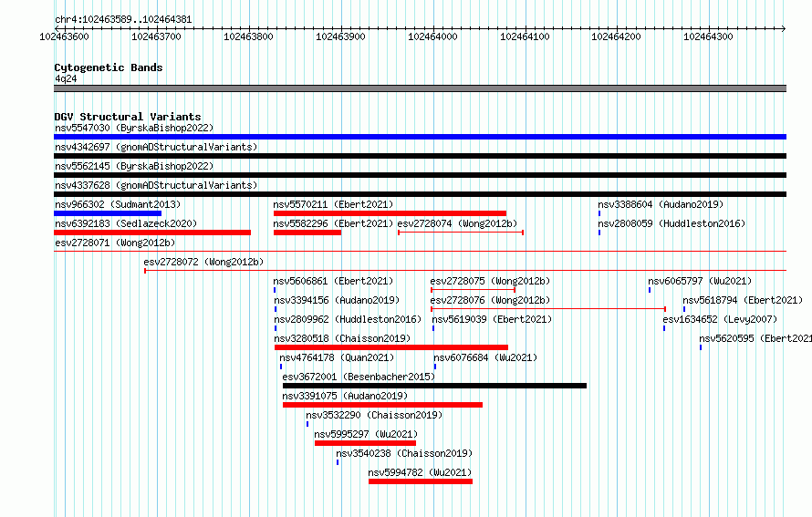Select the red nsv3280518 variant bar

[391, 347]
